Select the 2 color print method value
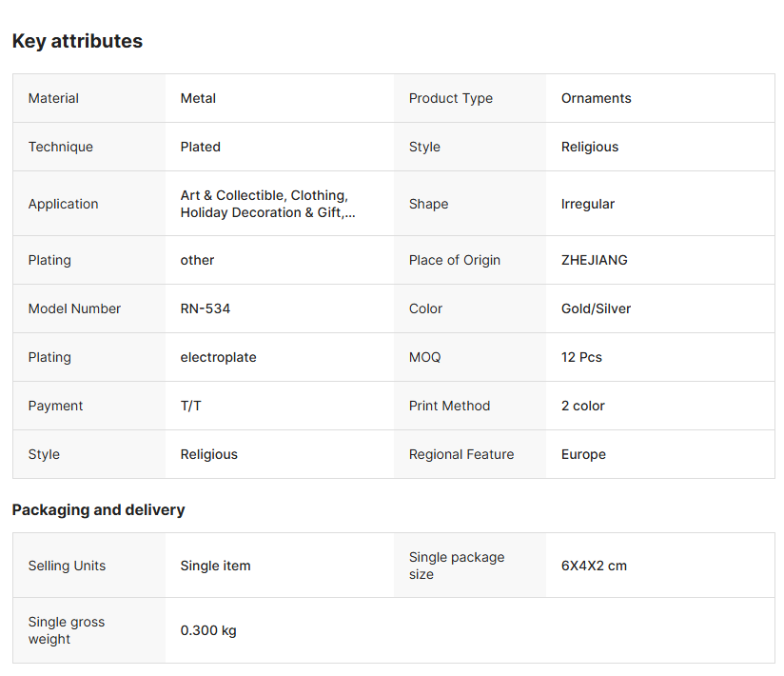Image resolution: width=784 pixels, height=676 pixels. [x=582, y=406]
